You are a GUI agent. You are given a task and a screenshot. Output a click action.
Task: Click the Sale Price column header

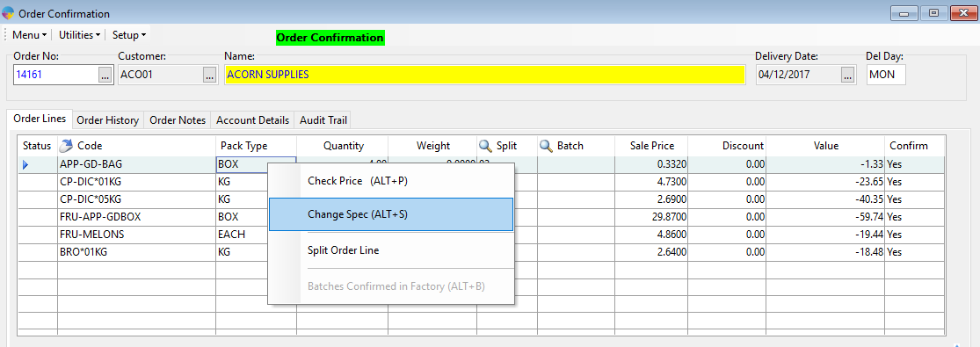point(652,146)
